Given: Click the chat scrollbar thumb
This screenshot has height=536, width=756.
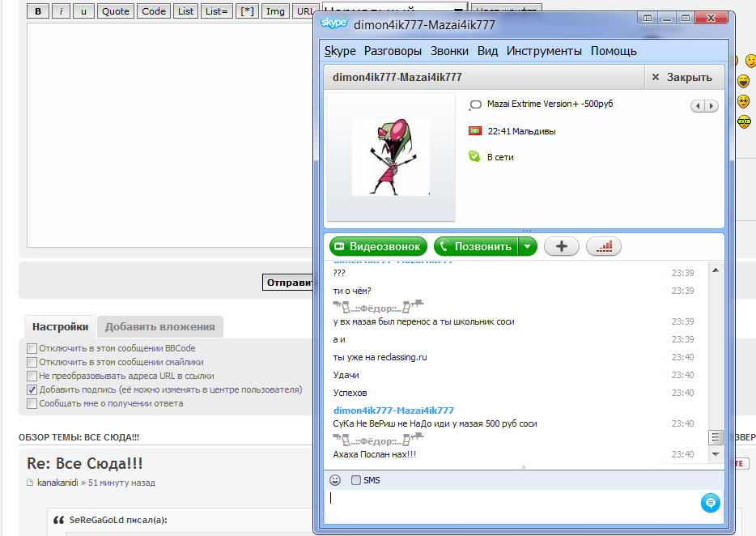Looking at the screenshot, I should point(716,437).
